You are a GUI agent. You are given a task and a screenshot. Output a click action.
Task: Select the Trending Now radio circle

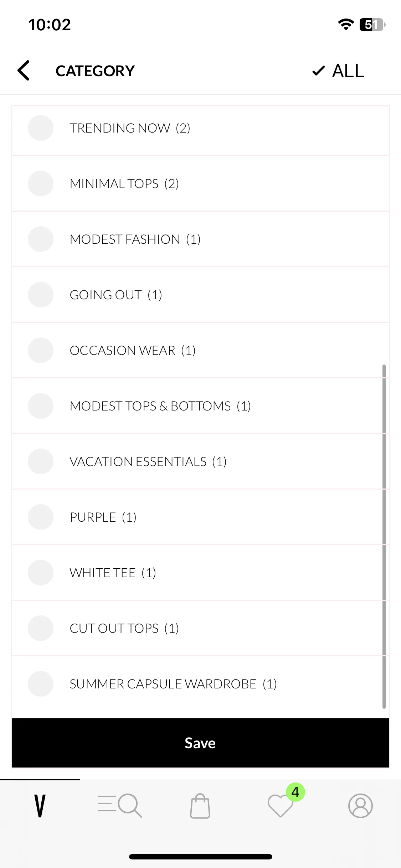coord(41,128)
